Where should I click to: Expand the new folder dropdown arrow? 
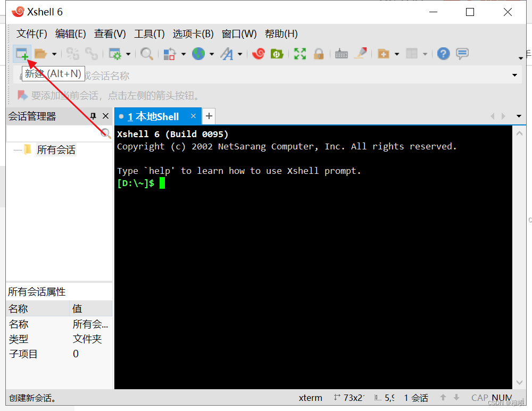click(x=397, y=54)
